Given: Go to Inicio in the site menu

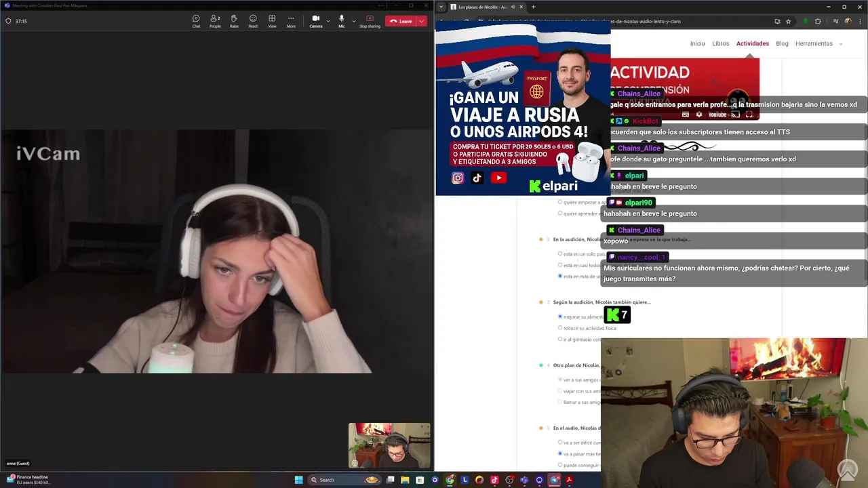Looking at the screenshot, I should [698, 43].
